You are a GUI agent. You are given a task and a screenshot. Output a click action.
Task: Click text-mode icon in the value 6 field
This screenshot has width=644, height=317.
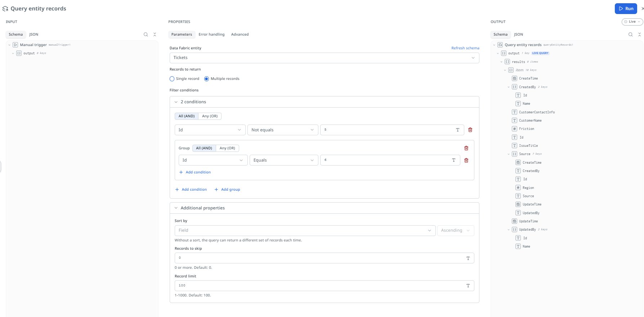point(454,160)
